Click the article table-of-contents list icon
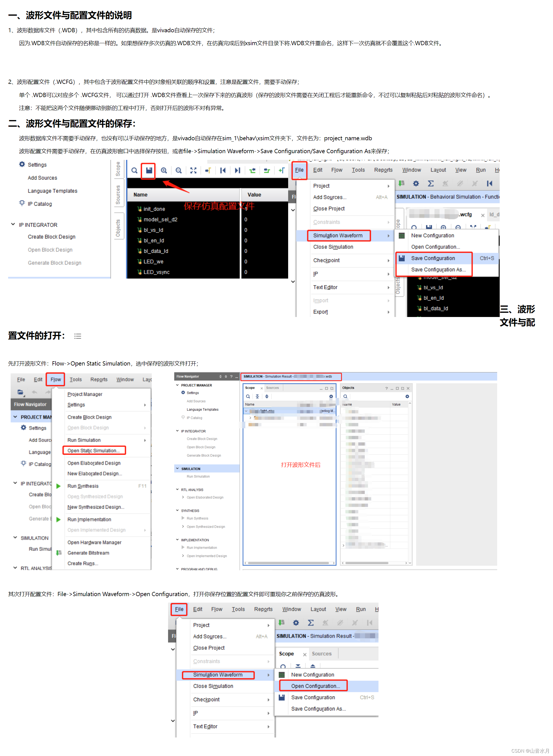This screenshot has width=553, height=756. coord(78,336)
